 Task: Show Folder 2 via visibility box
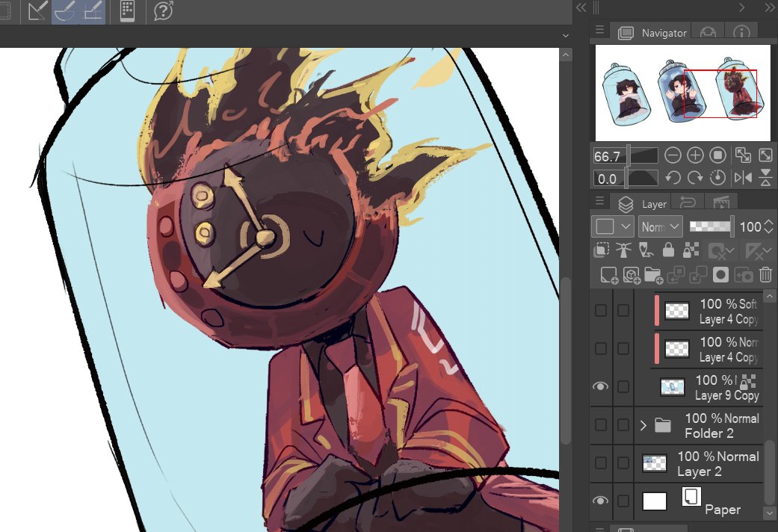click(600, 425)
